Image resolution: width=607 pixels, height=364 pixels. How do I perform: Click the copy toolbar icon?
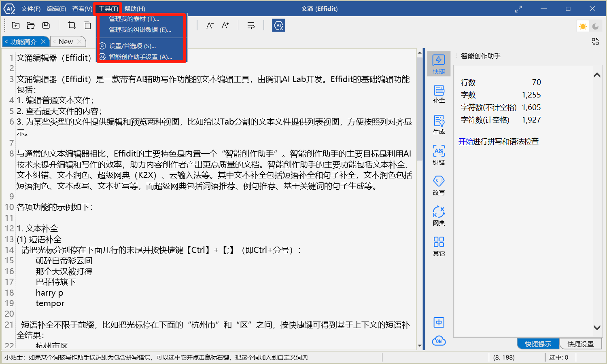click(87, 25)
